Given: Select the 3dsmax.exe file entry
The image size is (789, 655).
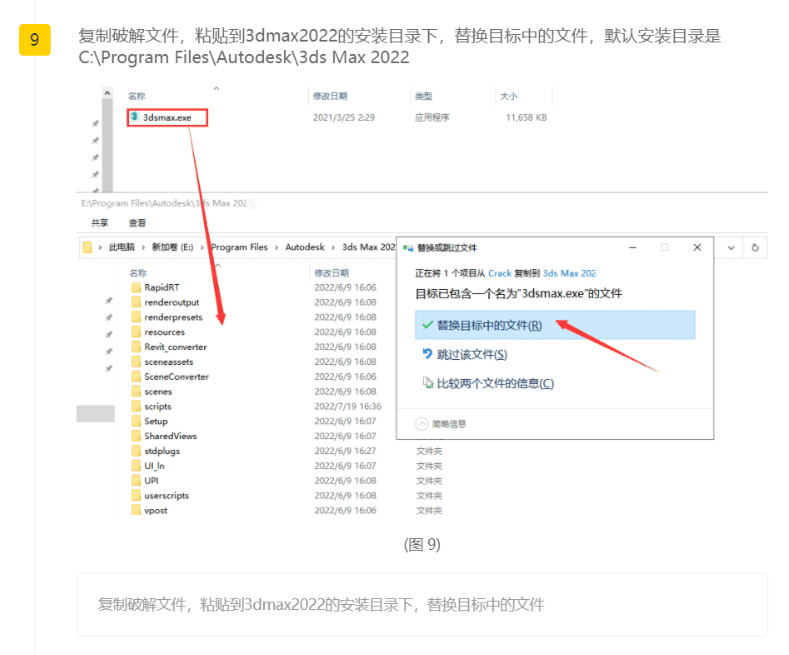Looking at the screenshot, I should pyautogui.click(x=167, y=118).
